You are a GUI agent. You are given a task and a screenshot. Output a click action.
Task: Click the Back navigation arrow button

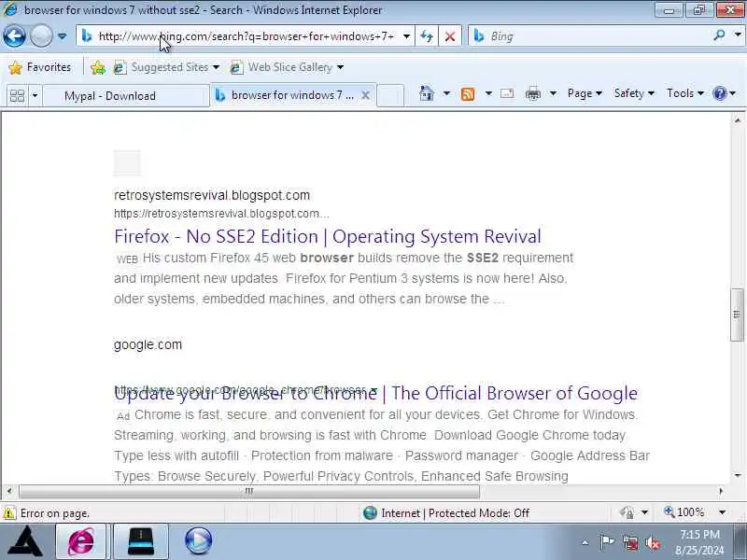click(14, 36)
